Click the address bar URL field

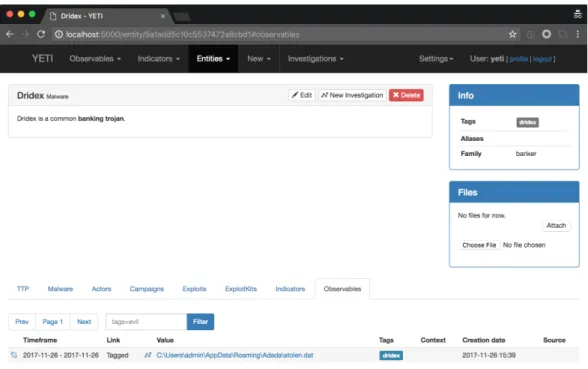click(x=285, y=34)
